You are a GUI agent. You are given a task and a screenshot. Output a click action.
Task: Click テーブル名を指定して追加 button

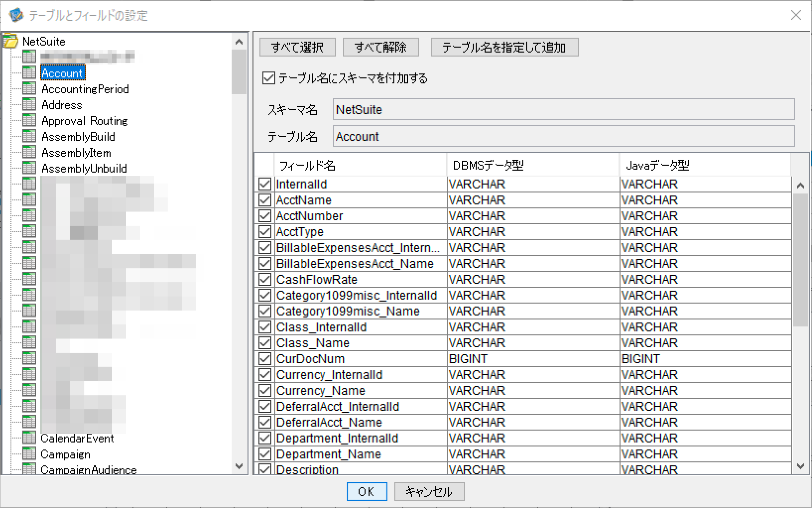[504, 47]
